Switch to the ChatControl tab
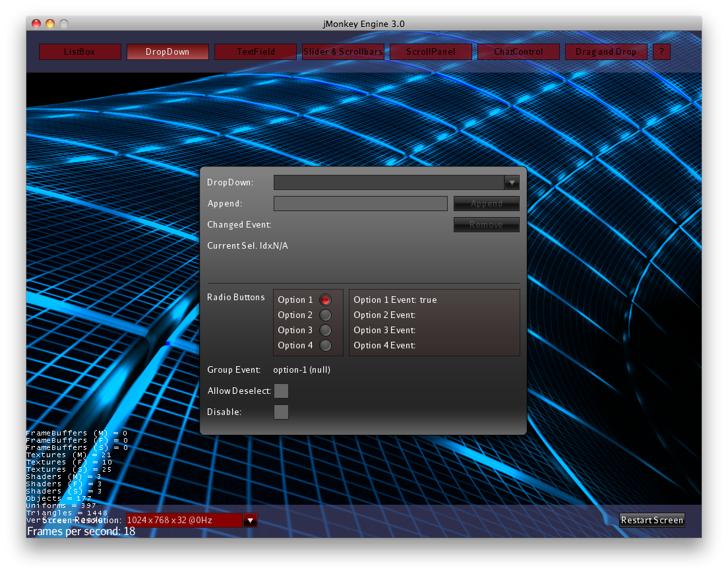728x574 pixels. [518, 51]
